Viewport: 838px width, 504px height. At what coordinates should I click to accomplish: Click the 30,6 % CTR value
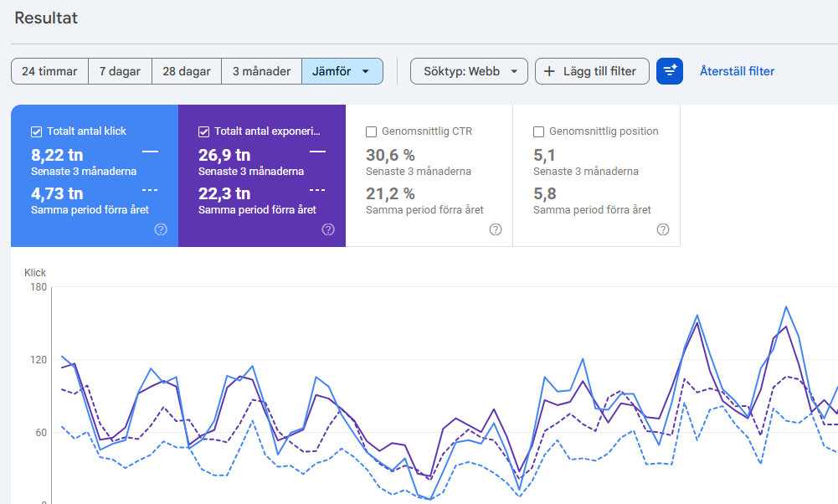click(390, 155)
